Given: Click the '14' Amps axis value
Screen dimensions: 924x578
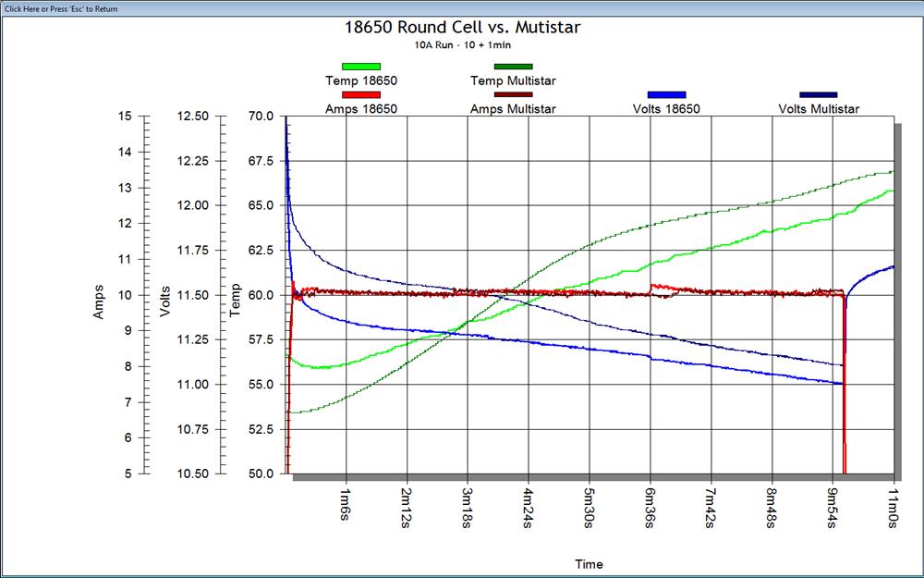Looking at the screenshot, I should 125,153.
